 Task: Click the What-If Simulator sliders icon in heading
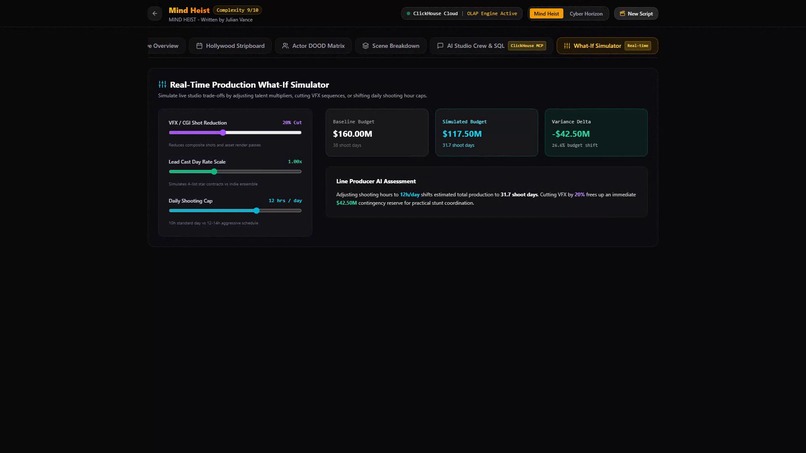(162, 84)
